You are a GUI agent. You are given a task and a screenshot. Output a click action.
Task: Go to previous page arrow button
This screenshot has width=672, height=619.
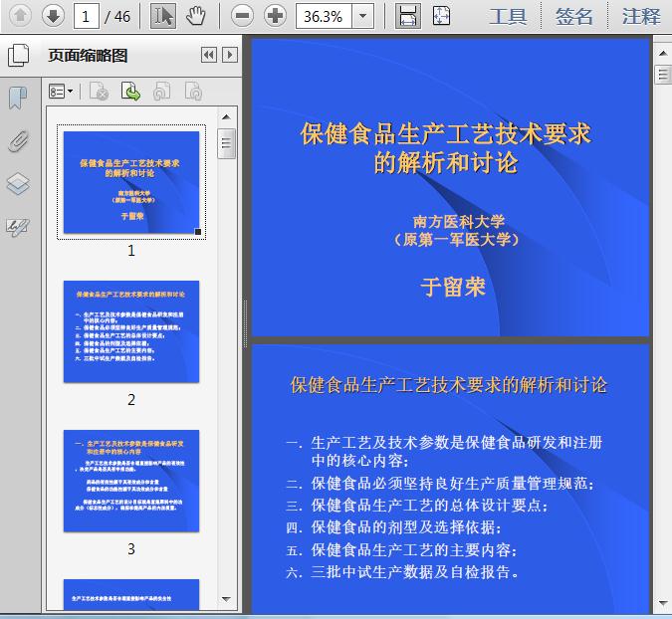point(20,16)
